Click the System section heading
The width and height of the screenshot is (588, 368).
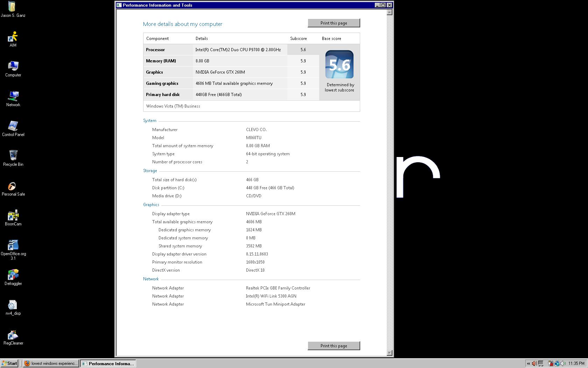coord(150,121)
